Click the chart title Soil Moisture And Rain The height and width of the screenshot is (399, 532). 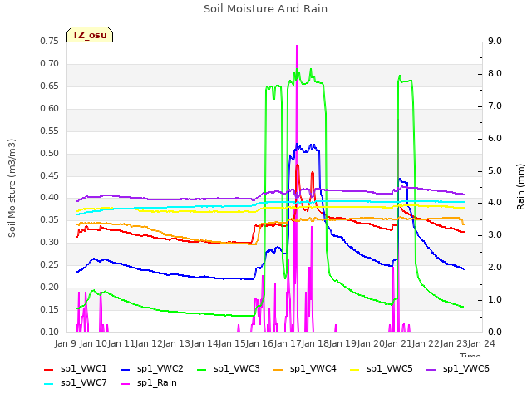266,9
